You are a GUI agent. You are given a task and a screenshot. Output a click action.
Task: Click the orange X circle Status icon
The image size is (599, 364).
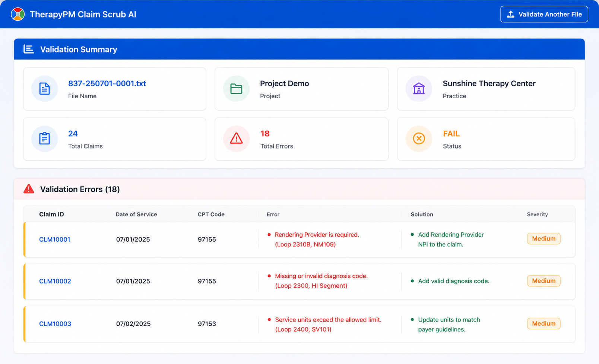[x=419, y=138]
